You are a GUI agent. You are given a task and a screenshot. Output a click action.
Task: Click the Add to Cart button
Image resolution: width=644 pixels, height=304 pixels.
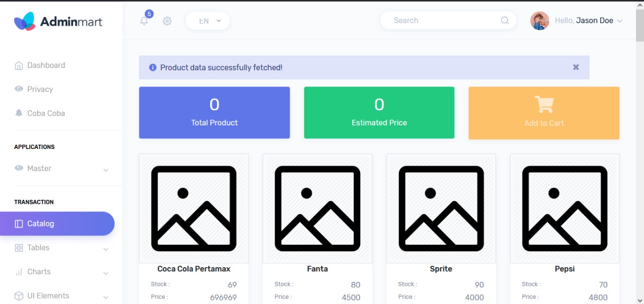pyautogui.click(x=544, y=113)
